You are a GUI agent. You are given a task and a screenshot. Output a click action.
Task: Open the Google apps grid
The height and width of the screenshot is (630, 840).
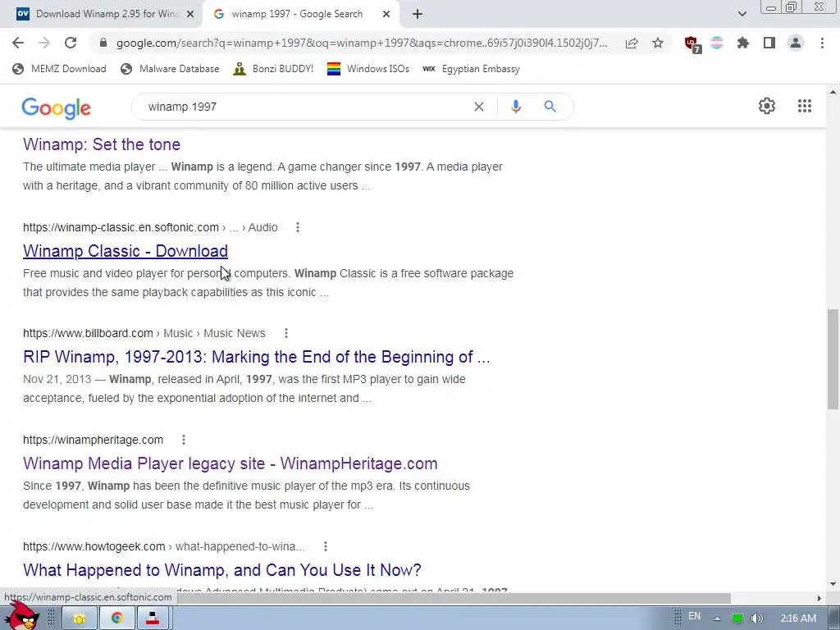(x=805, y=106)
